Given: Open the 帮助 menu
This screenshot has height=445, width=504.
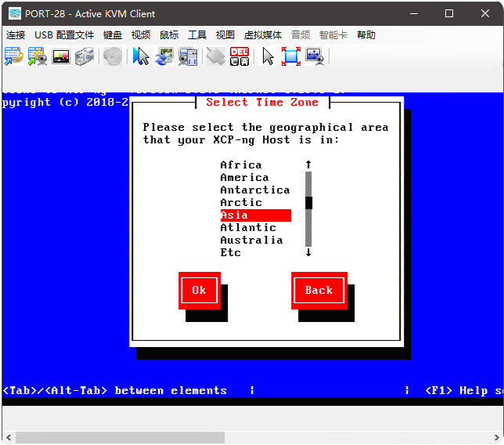Looking at the screenshot, I should pos(365,34).
